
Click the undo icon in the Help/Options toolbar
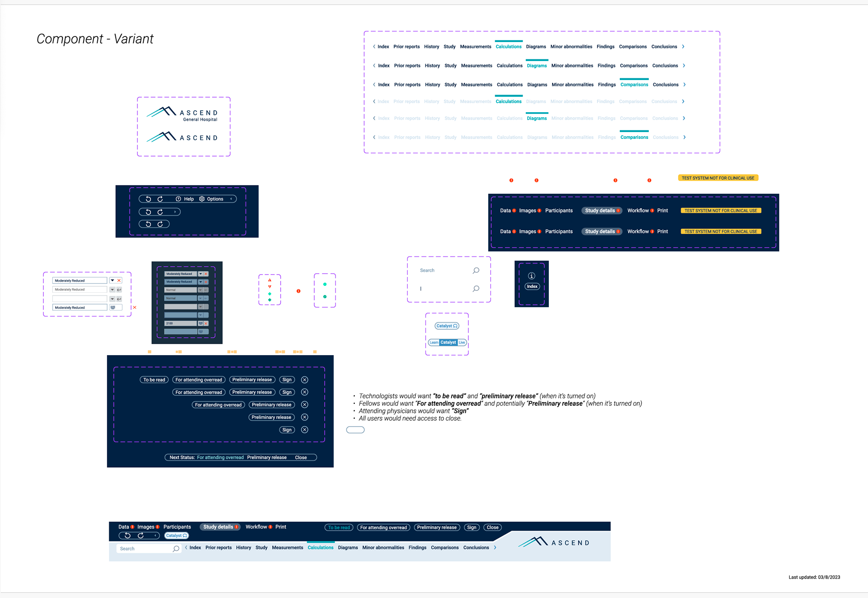[148, 199]
